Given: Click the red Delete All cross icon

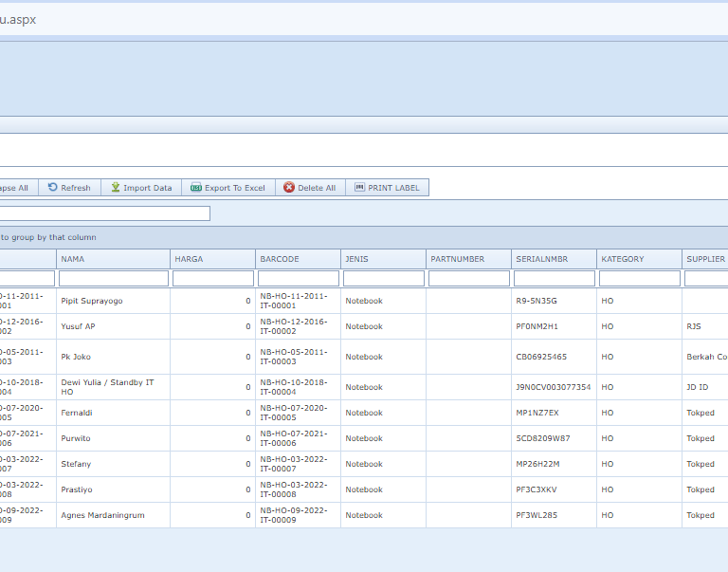Looking at the screenshot, I should (289, 187).
